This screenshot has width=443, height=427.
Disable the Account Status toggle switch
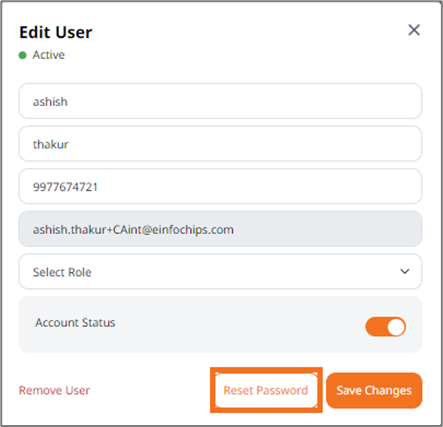point(386,326)
